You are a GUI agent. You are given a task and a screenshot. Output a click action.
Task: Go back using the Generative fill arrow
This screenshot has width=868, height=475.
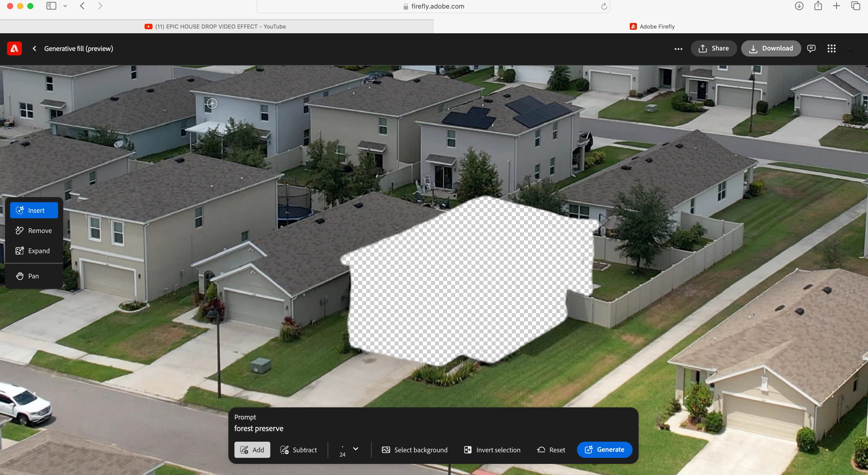pyautogui.click(x=34, y=48)
